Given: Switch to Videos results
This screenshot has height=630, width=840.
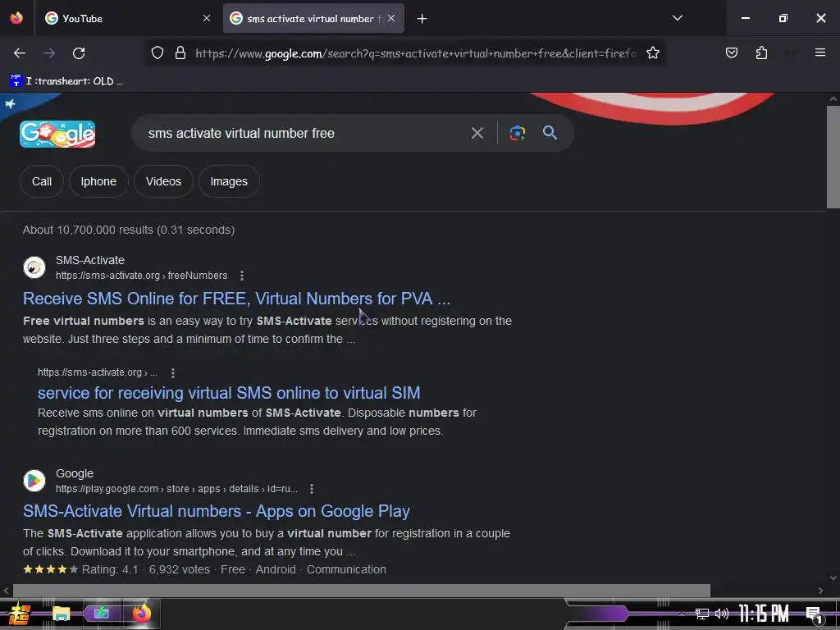Looking at the screenshot, I should pos(163,181).
